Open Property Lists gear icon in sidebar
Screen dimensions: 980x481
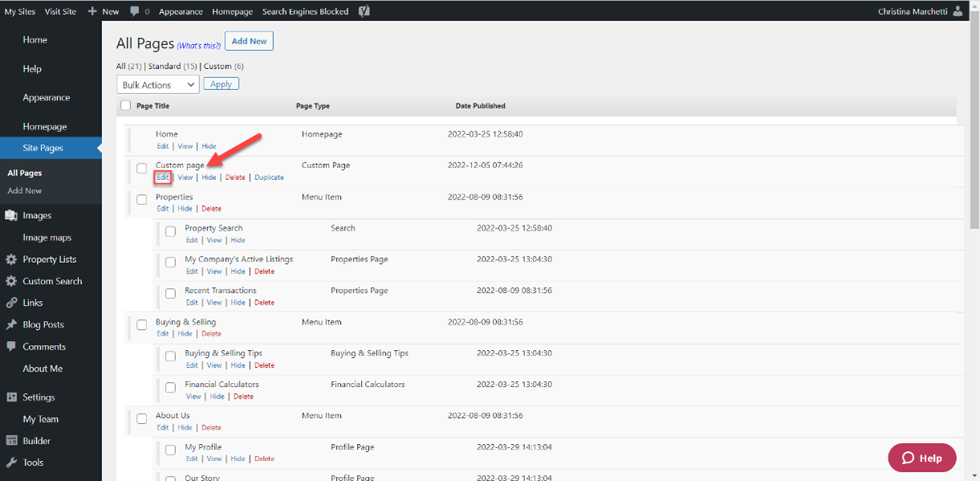(11, 260)
